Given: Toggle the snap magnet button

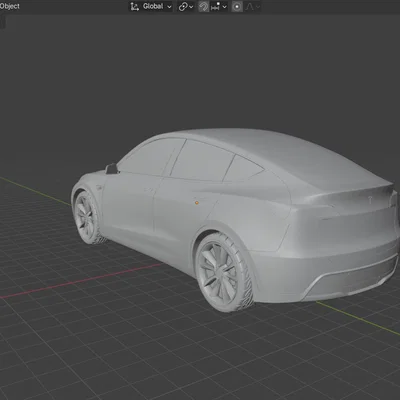Looking at the screenshot, I should click(203, 6).
